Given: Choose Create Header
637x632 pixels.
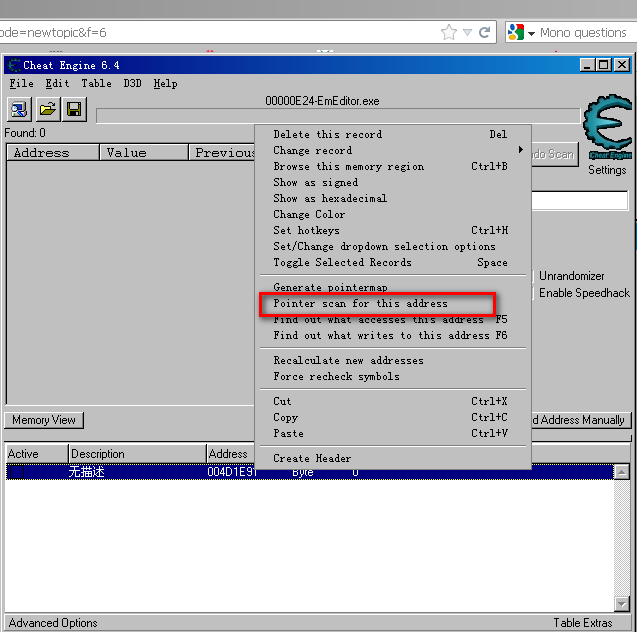Looking at the screenshot, I should (393, 458).
